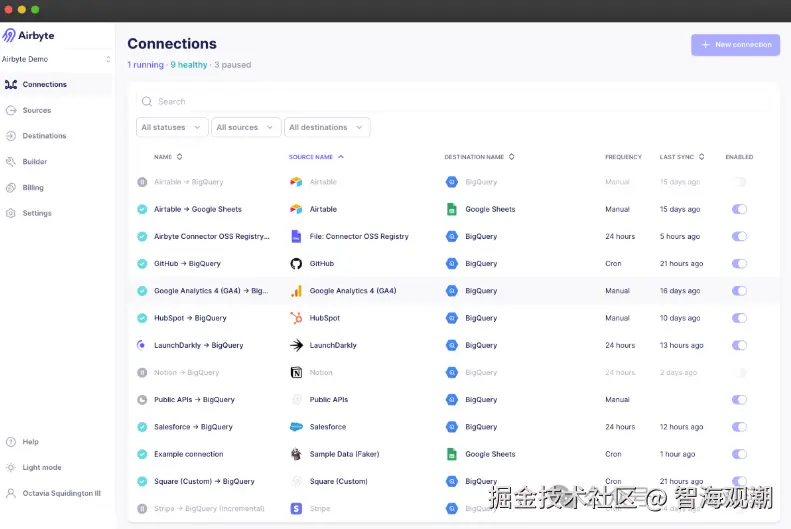
Task: Click the paused status icon for Airtable → BigQuery
Action: 142,182
